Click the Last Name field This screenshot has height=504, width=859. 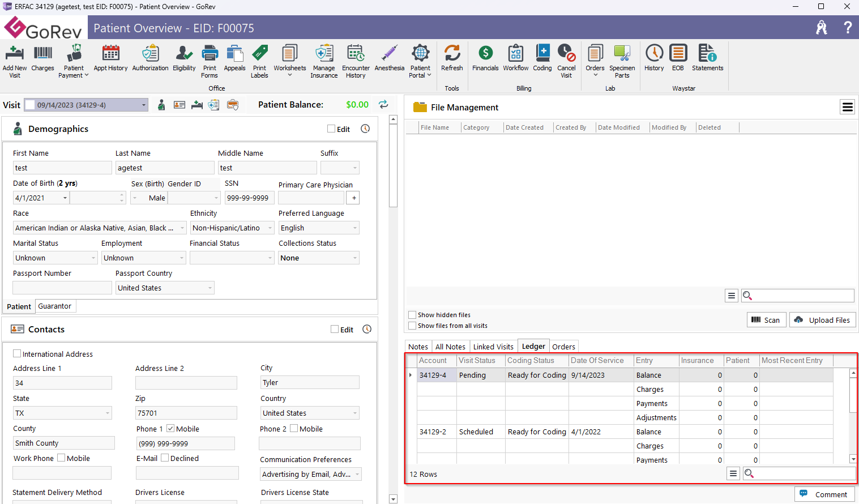click(165, 168)
